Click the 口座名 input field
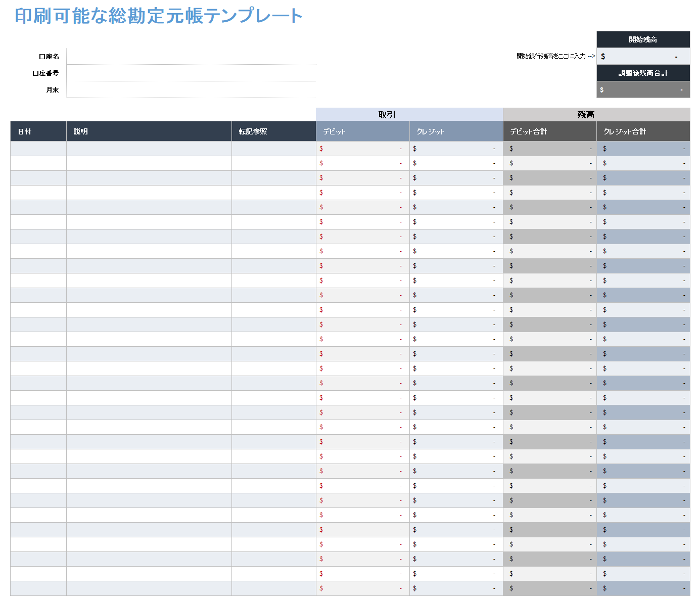The width and height of the screenshot is (700, 600). coord(191,57)
